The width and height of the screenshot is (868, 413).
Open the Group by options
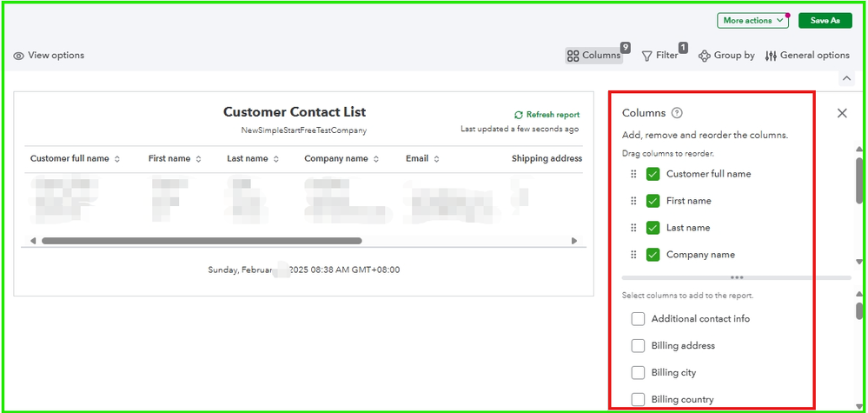(x=726, y=56)
